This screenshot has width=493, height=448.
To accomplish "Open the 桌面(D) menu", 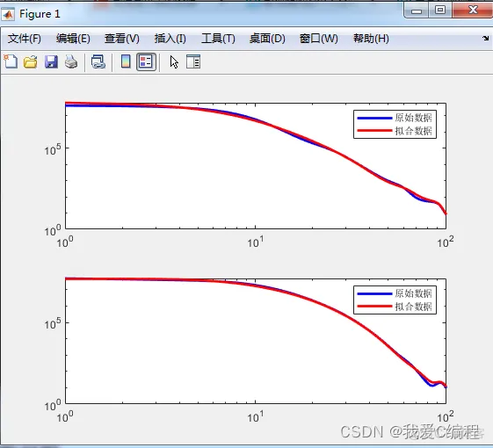I will [267, 39].
